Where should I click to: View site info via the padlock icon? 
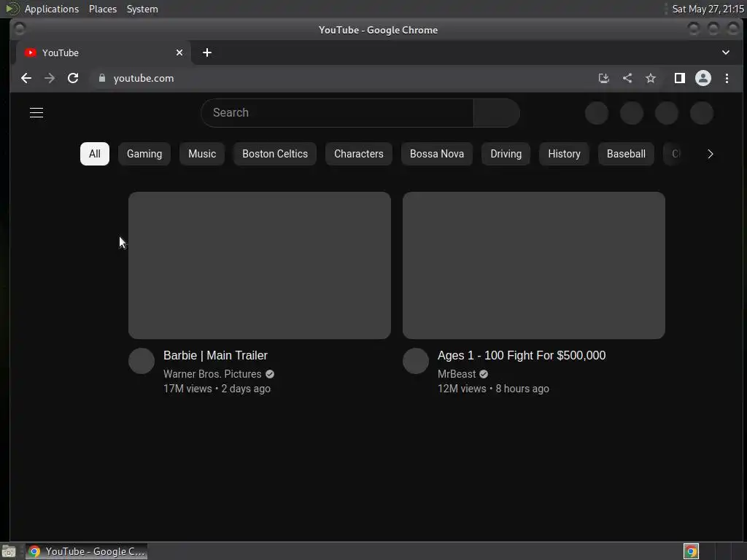pyautogui.click(x=101, y=78)
